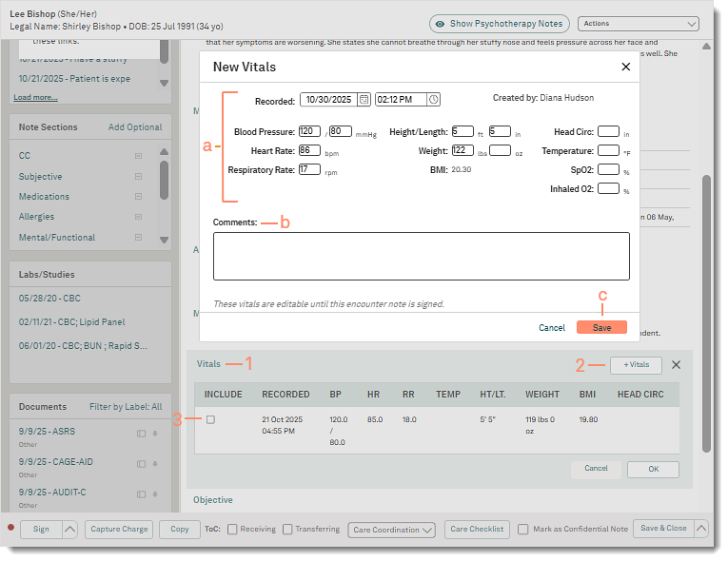This screenshot has width=728, height=561.
Task: Open the Medications note section
Action: coord(44,197)
